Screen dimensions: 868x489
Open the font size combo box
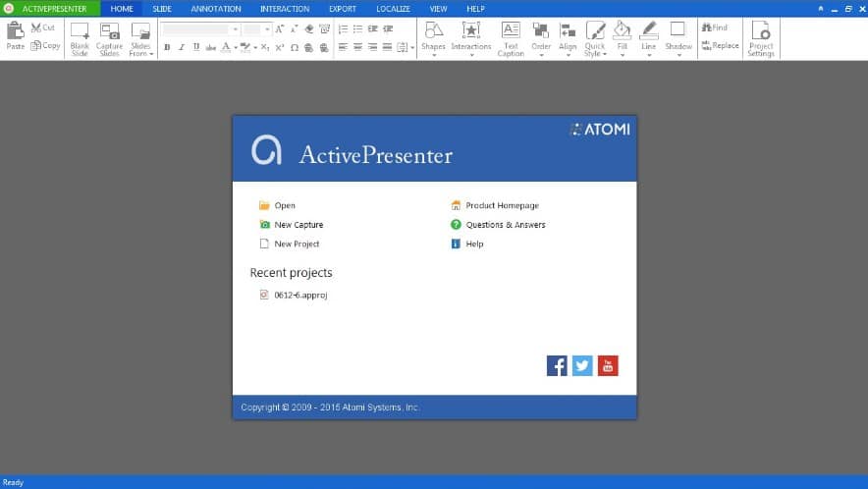[x=257, y=28]
